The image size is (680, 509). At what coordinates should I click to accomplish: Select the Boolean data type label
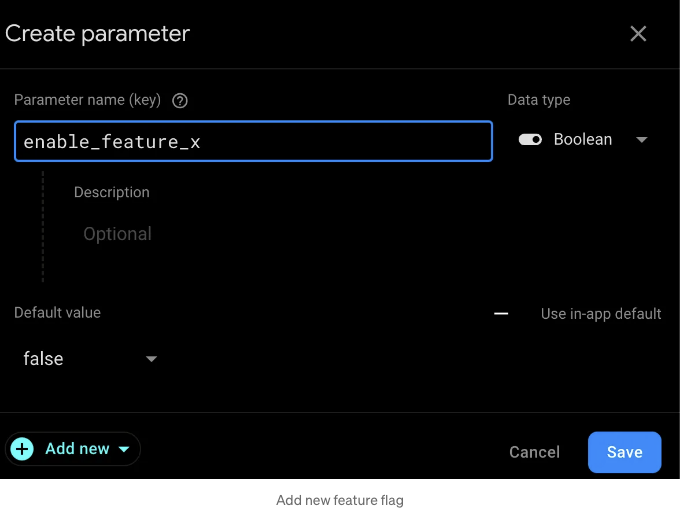(582, 140)
